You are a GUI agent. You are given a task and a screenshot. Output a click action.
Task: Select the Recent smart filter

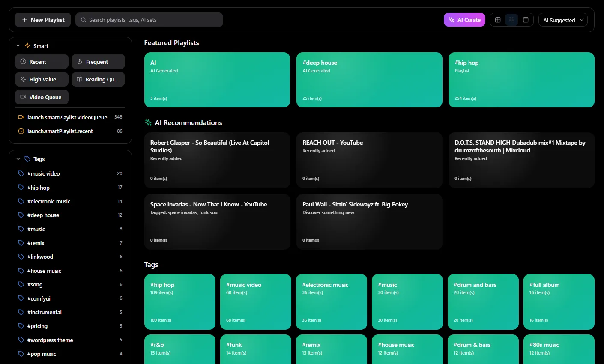point(42,62)
